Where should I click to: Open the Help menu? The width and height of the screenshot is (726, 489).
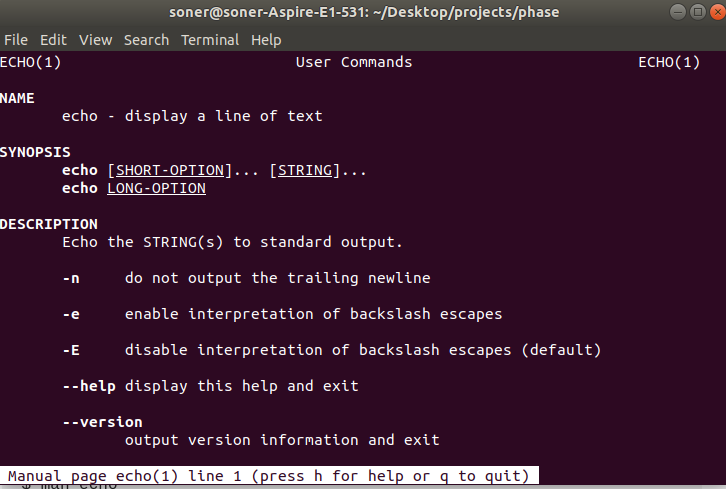click(x=266, y=40)
